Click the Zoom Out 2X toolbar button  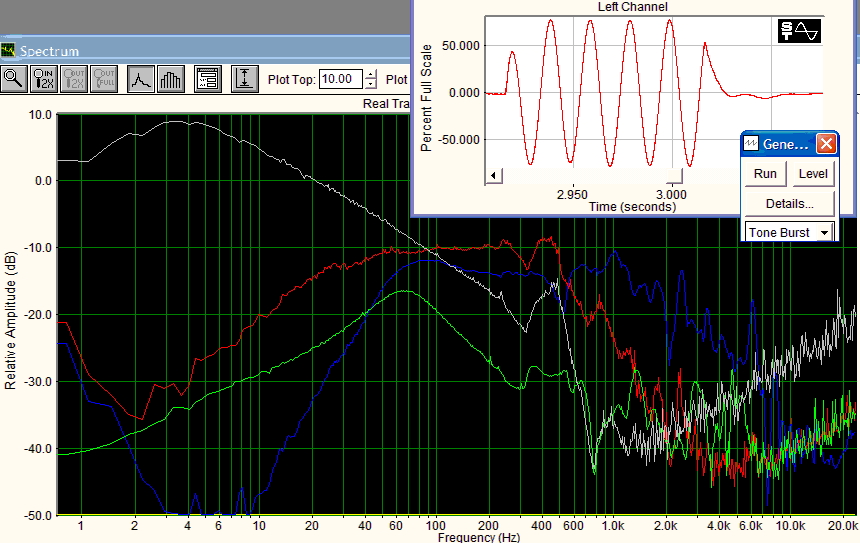74,79
